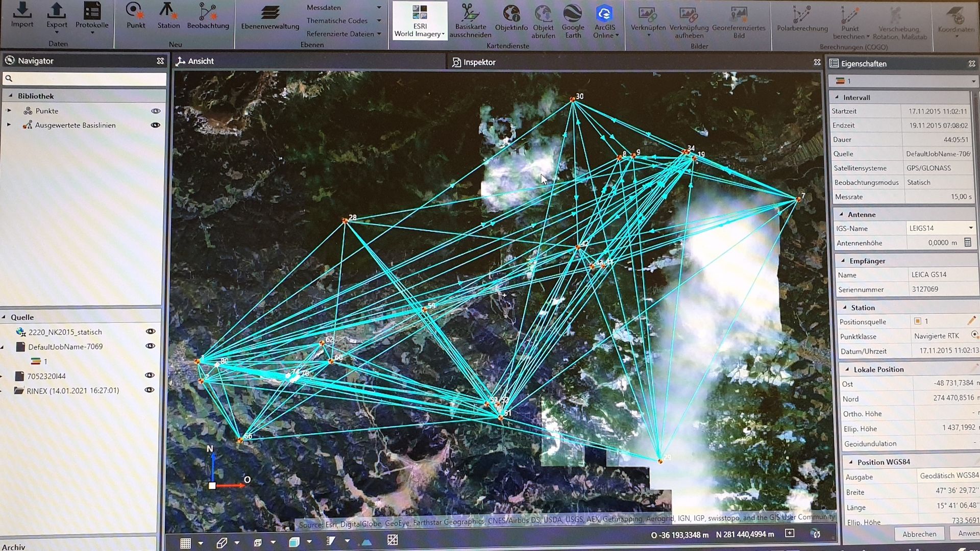Click the Navigator search field
Viewport: 980px width, 551px height.
coord(87,79)
